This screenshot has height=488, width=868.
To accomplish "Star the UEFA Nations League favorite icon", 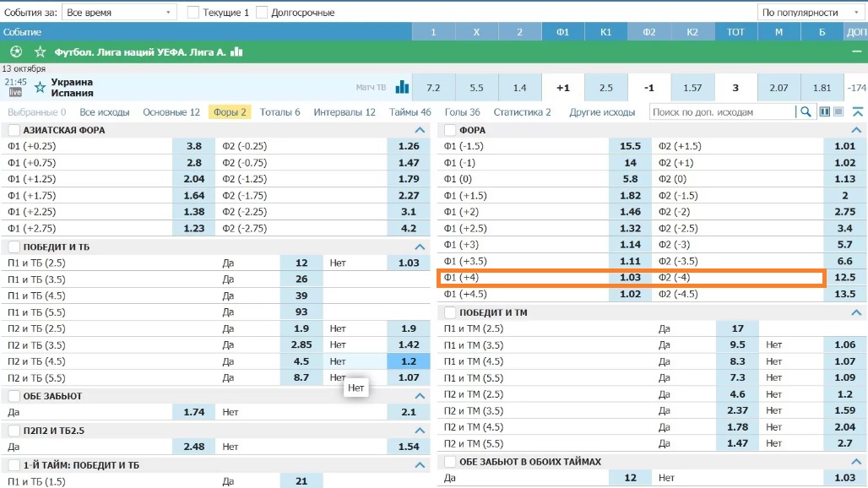I will [x=40, y=52].
